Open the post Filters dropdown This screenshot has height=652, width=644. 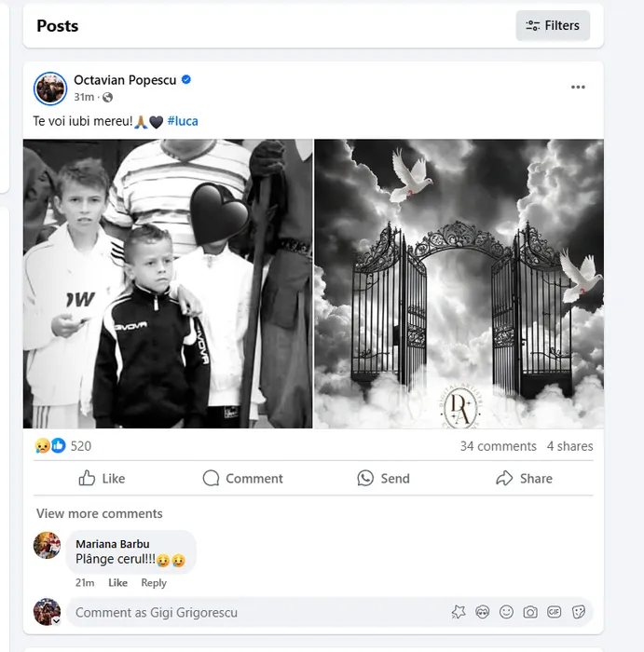pos(553,26)
